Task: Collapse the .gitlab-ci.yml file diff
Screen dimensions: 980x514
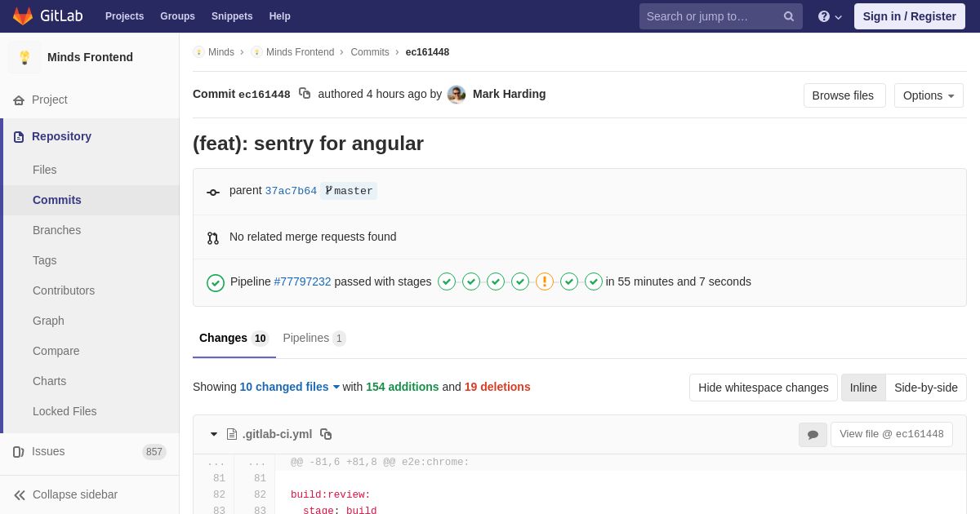Action: (x=214, y=434)
